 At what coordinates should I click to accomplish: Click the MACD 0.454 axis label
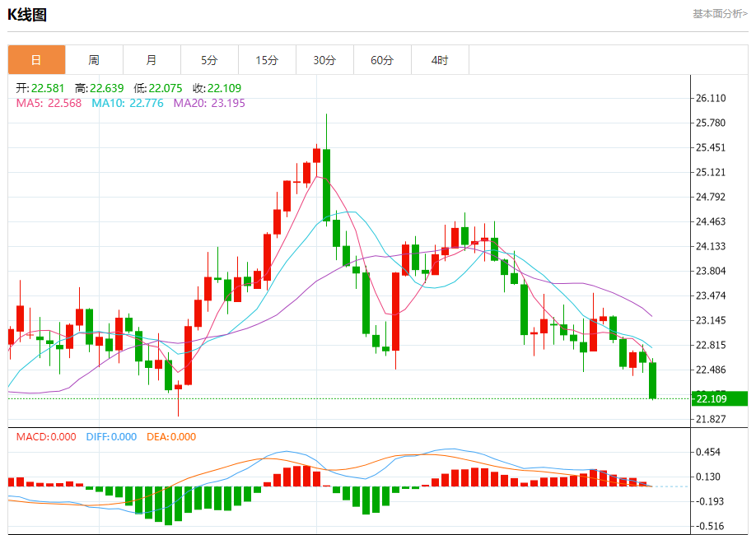(707, 452)
